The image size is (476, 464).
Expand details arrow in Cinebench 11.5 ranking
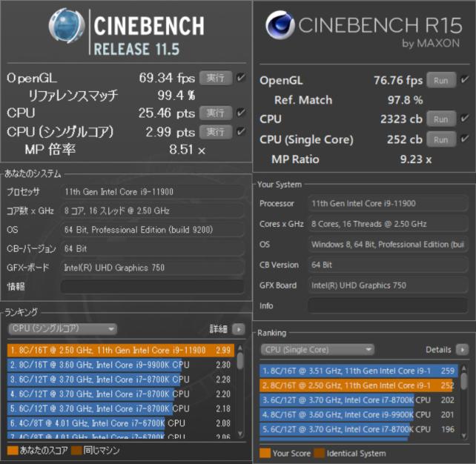click(239, 329)
